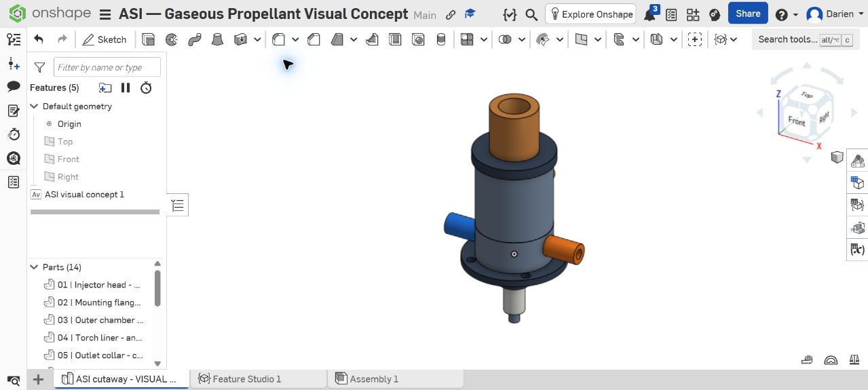Select the Shell tool
The height and width of the screenshot is (390, 868).
(x=395, y=40)
